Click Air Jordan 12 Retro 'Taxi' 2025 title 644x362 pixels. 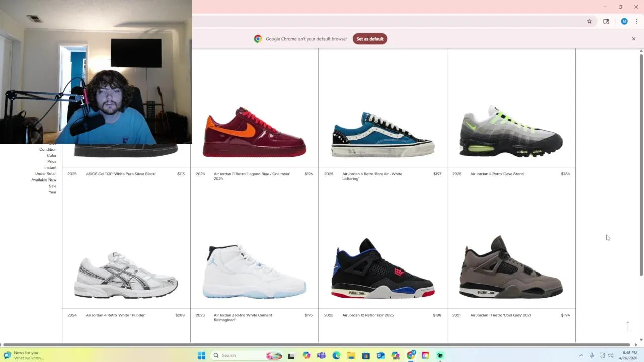(368, 315)
